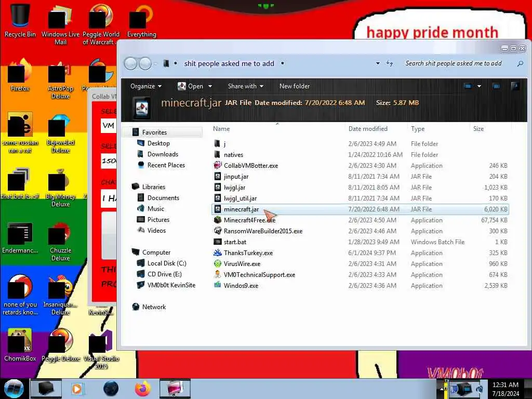Select Favorites in the navigation pane
The width and height of the screenshot is (532, 399).
(154, 132)
